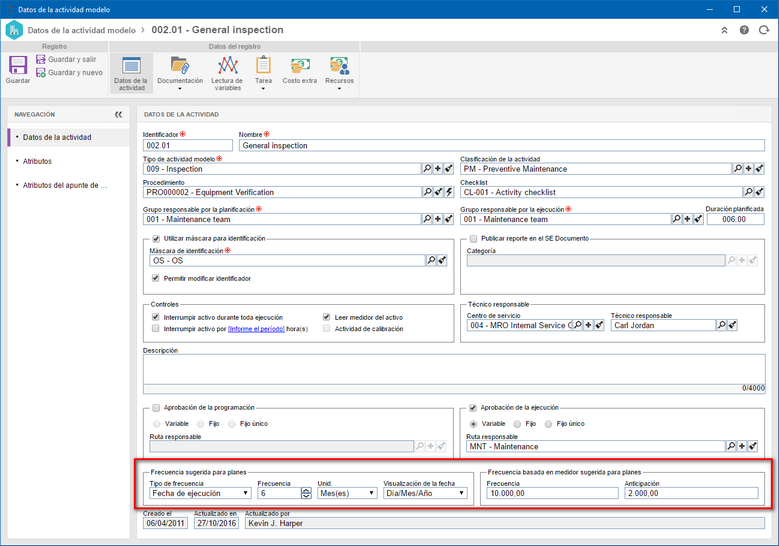Search Técnico responsable with magnifier
Image resolution: width=779 pixels, height=546 pixels.
tap(721, 325)
